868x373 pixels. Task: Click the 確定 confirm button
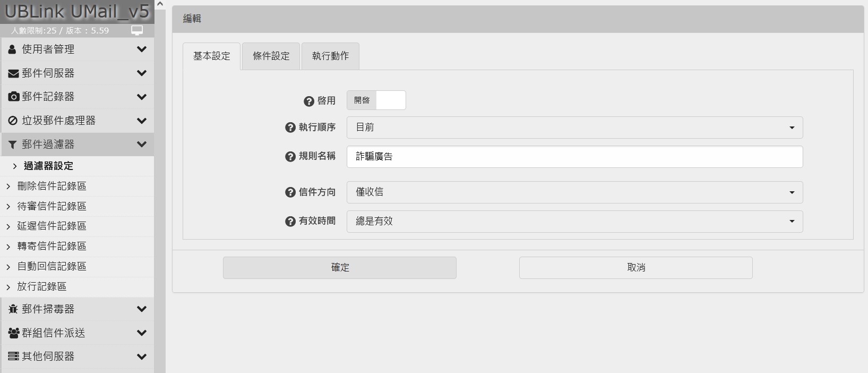[x=340, y=268]
